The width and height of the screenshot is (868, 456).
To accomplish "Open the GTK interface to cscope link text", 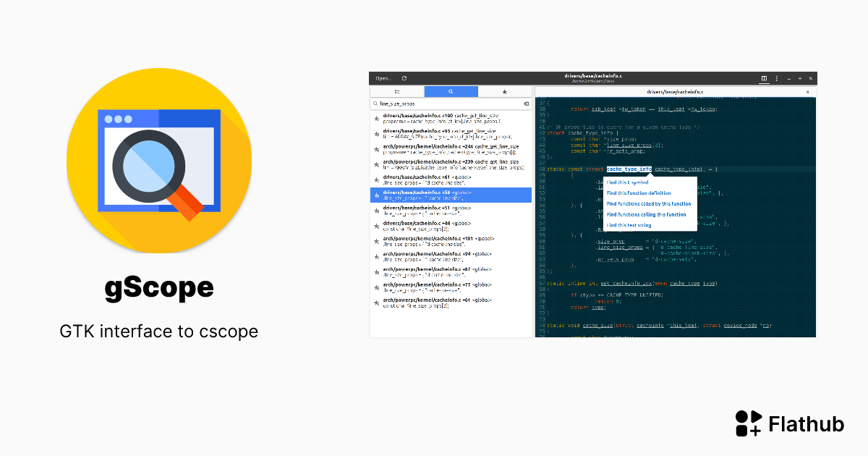I will (x=158, y=332).
